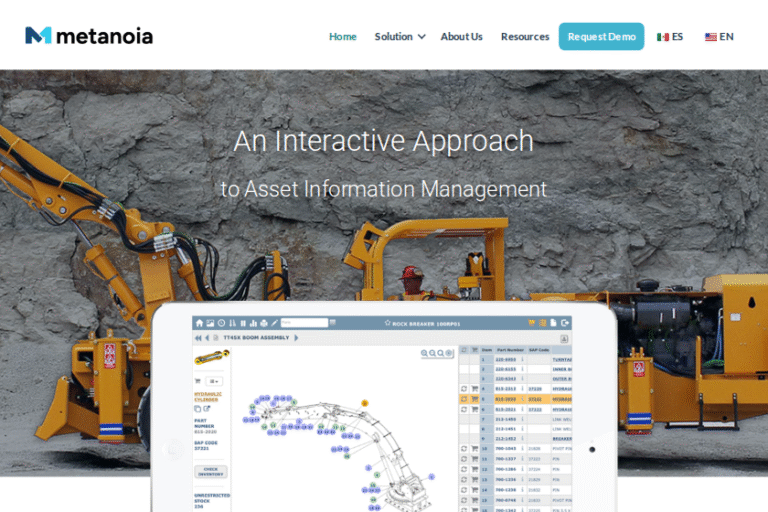Switch language using the Mexican flag ES
Image resolution: width=768 pixels, height=512 pixels.
[x=670, y=37]
